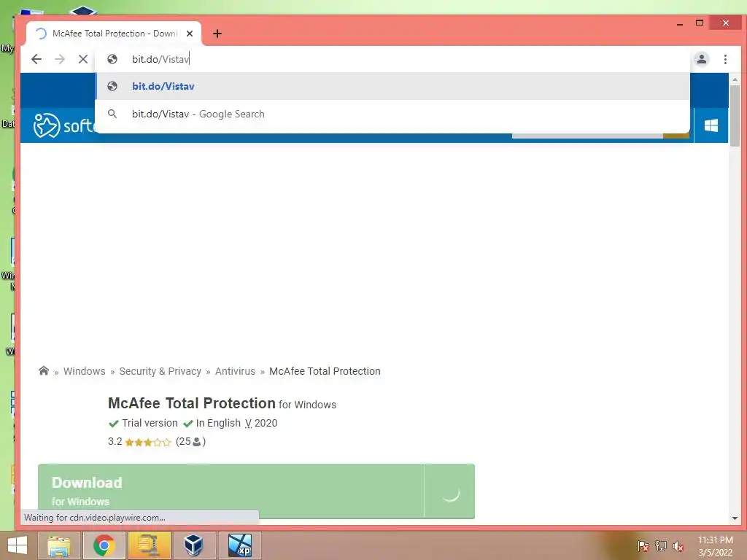
Task: Go back to the previous page
Action: 36,59
